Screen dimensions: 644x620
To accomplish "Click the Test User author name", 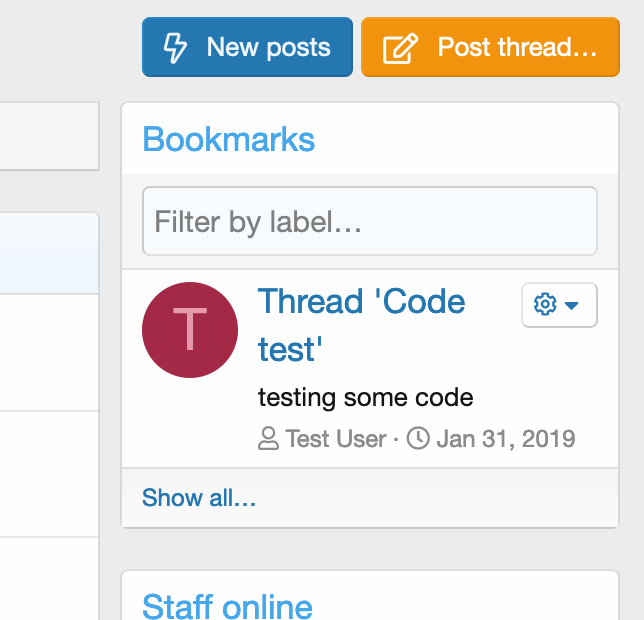I will coord(336,439).
